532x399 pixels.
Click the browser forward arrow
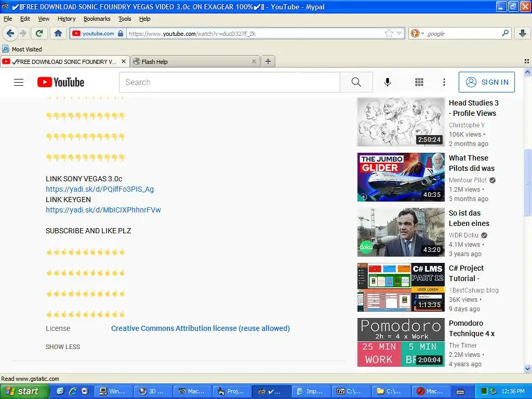(x=23, y=33)
